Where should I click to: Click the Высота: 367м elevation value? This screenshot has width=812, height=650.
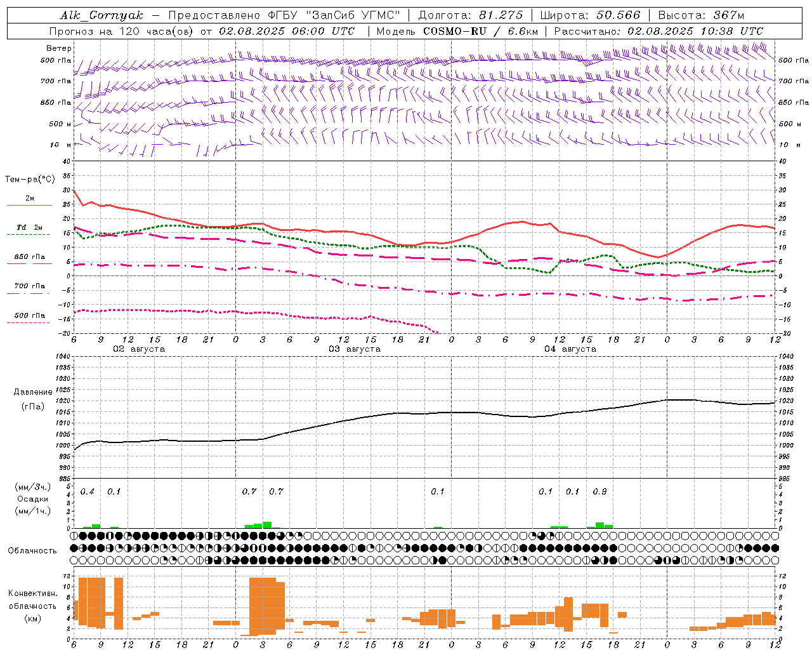pyautogui.click(x=701, y=15)
